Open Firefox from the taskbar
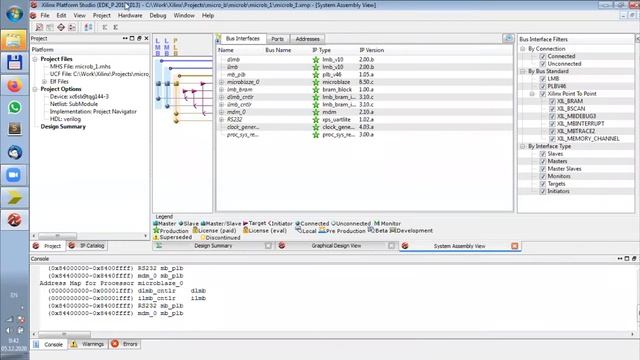 click(14, 85)
